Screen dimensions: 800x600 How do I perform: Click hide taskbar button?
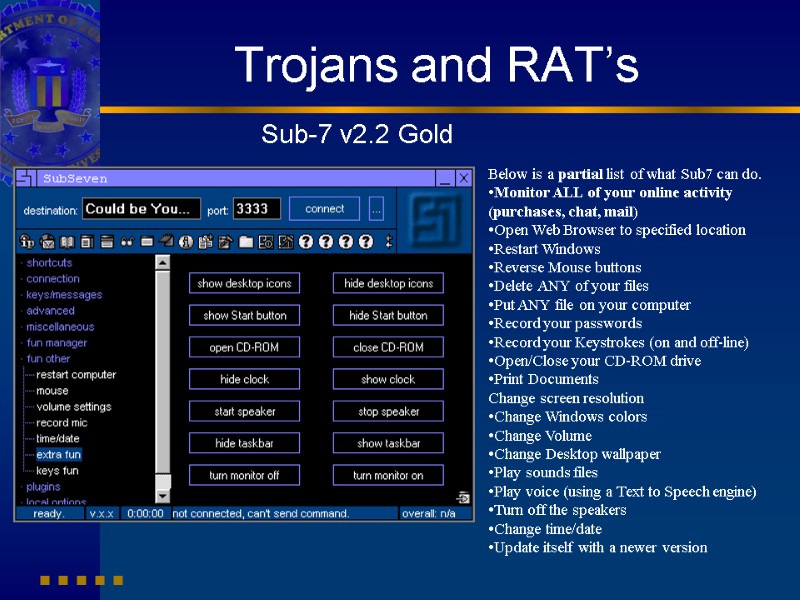244,443
